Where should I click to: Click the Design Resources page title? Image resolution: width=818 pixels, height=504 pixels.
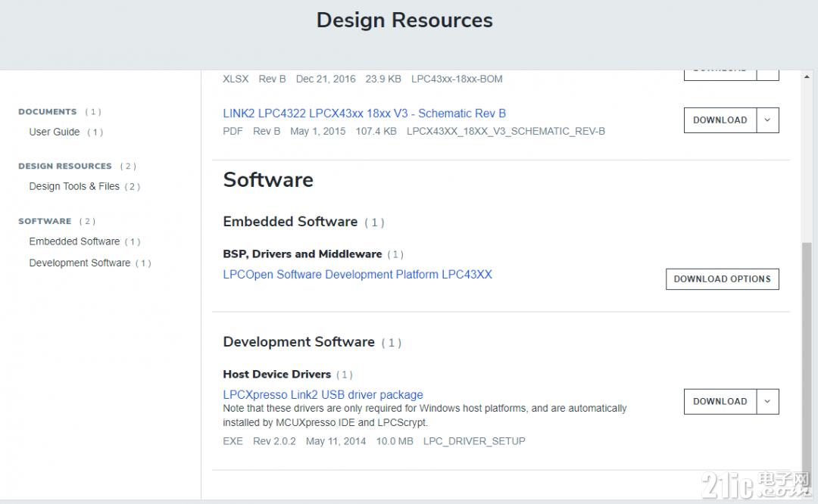click(404, 20)
